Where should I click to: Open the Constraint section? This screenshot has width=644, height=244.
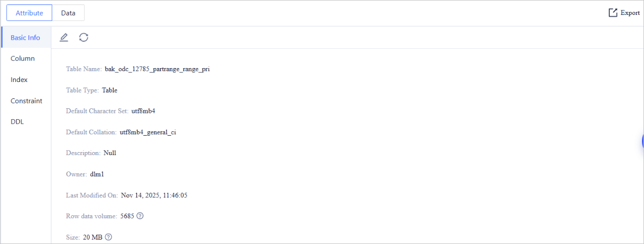tap(26, 101)
